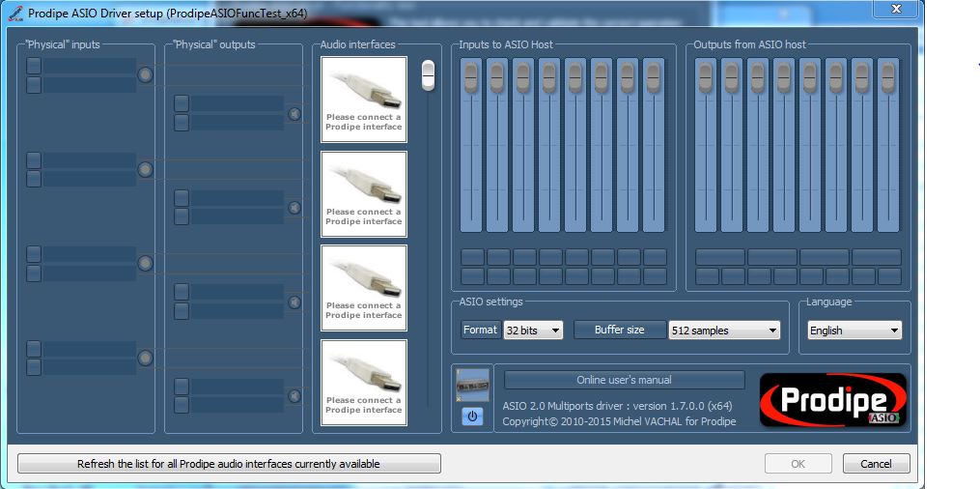Viewport: 980px width, 489px height.
Task: Click the first wide button under the output faders
Action: coord(720,257)
